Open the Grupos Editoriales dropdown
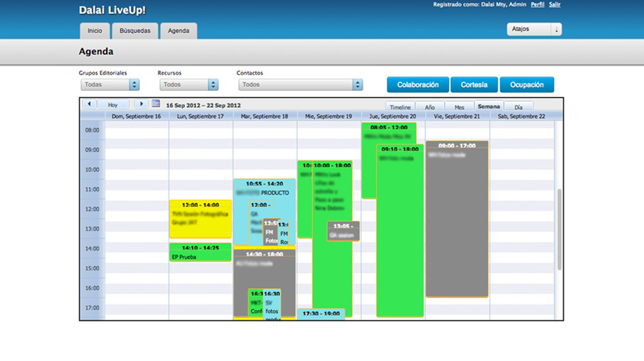This screenshot has height=361, width=644. tap(109, 84)
